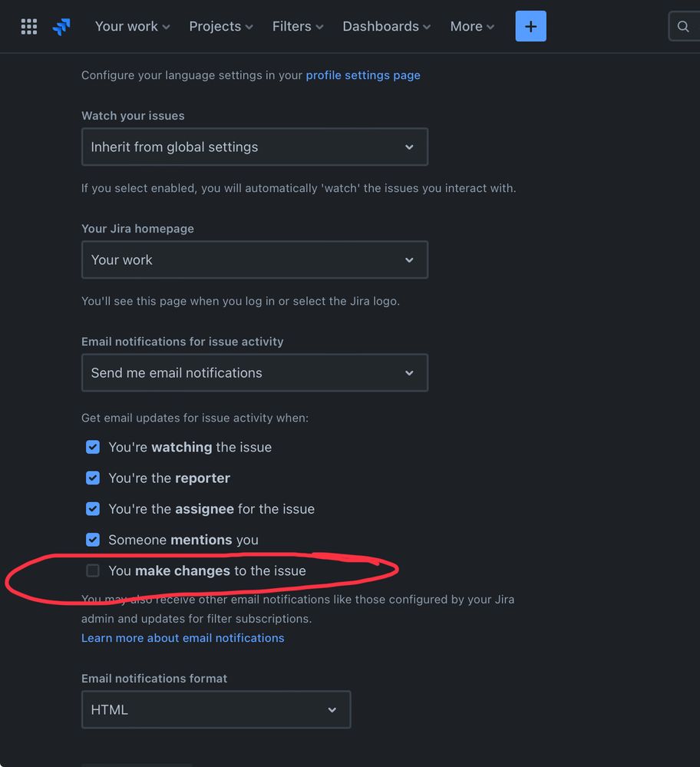Open the app switcher grid icon
The image size is (700, 767).
coord(29,26)
